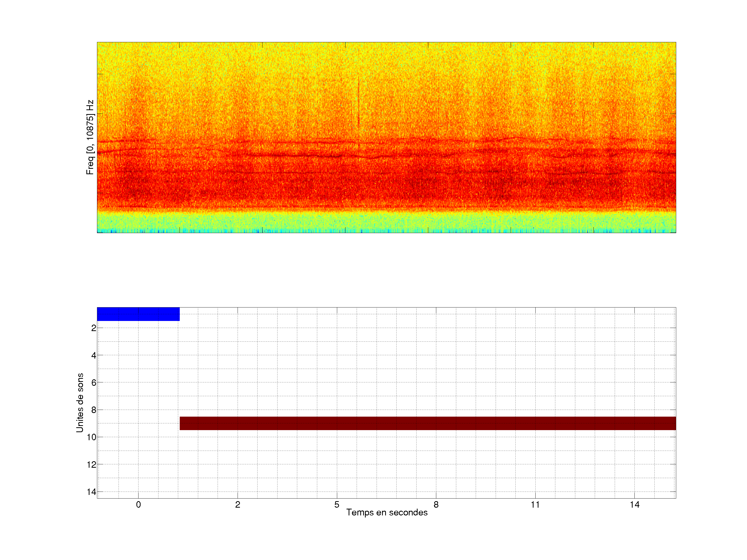The image size is (747, 560).
Task: Click the 'Temps en secondes' axis label
Action: [387, 512]
